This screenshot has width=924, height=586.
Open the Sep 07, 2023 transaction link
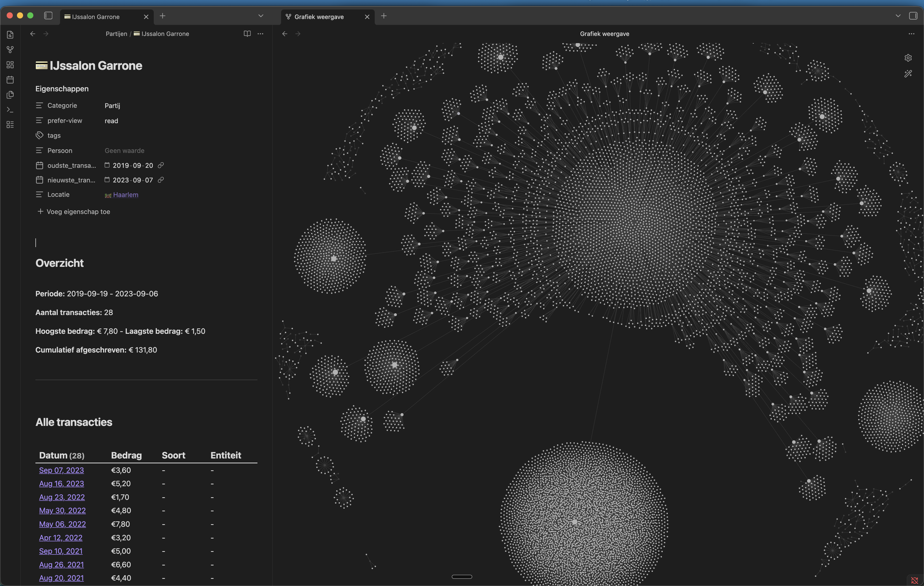click(x=61, y=470)
